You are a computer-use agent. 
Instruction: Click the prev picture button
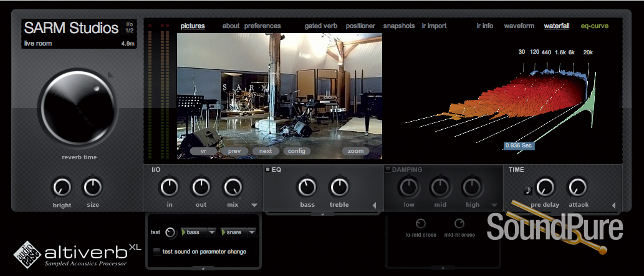pos(234,151)
